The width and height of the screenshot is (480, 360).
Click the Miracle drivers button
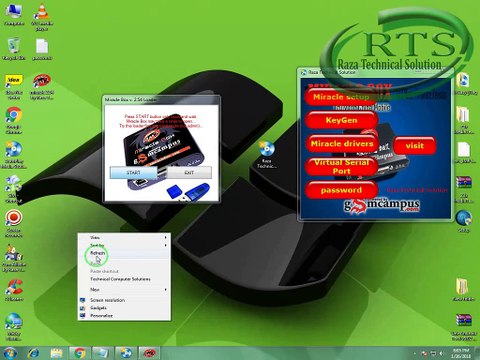pyautogui.click(x=342, y=144)
